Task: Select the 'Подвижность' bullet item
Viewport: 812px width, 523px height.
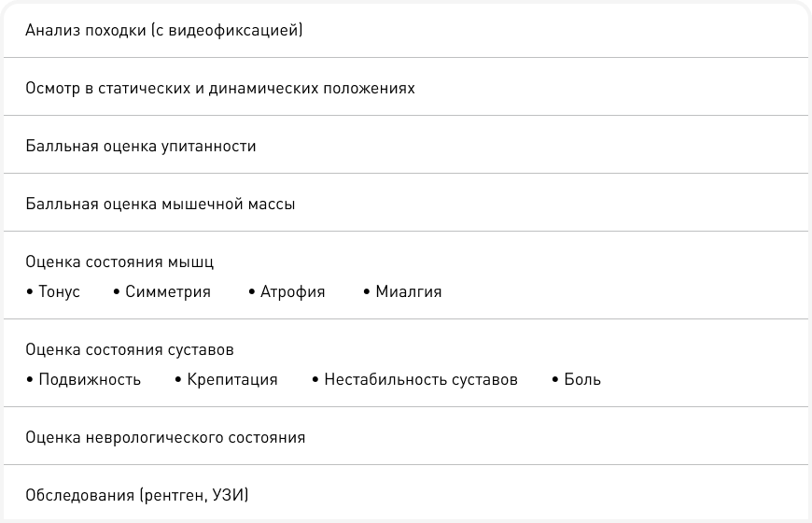Action: click(x=90, y=380)
